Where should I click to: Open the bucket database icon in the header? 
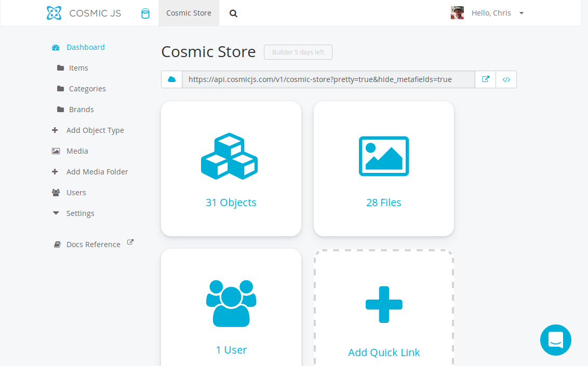coord(145,14)
